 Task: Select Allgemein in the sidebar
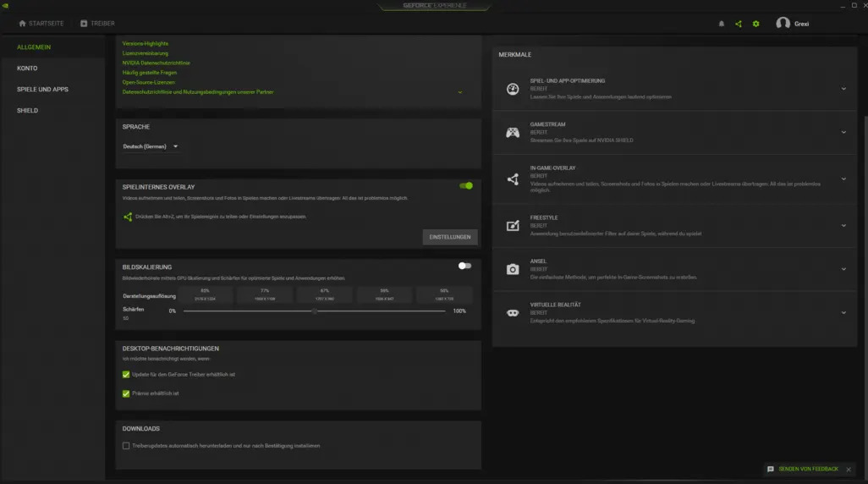click(x=34, y=47)
